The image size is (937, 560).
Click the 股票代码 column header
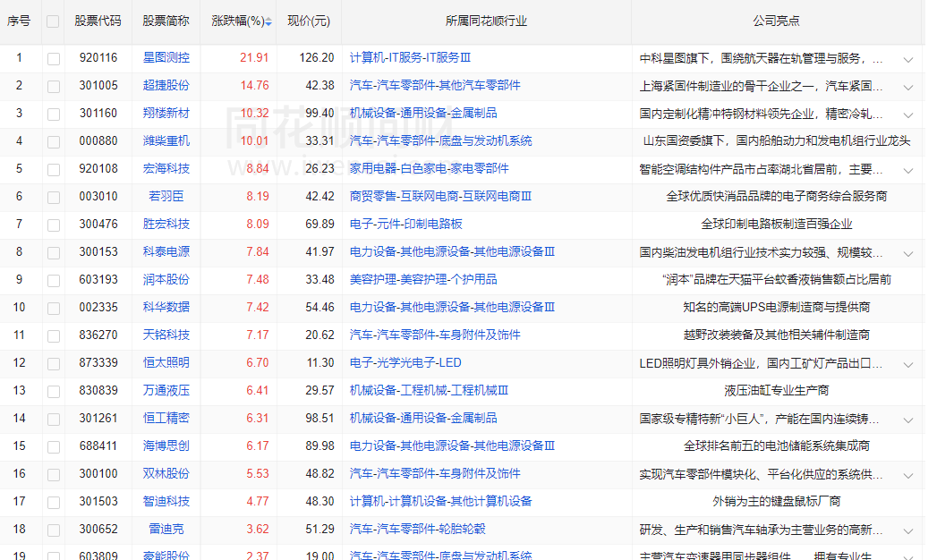pyautogui.click(x=98, y=21)
